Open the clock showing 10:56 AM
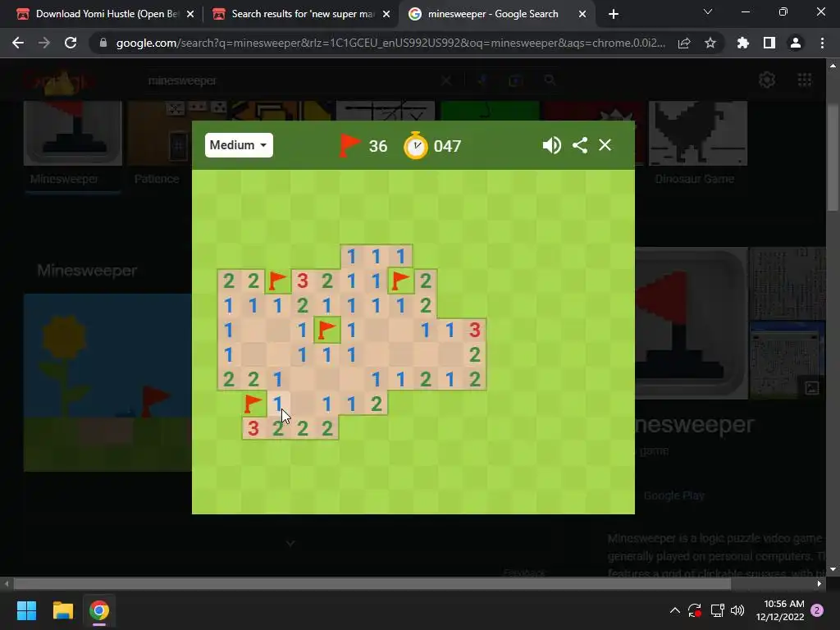Image resolution: width=840 pixels, height=630 pixels. click(780, 610)
